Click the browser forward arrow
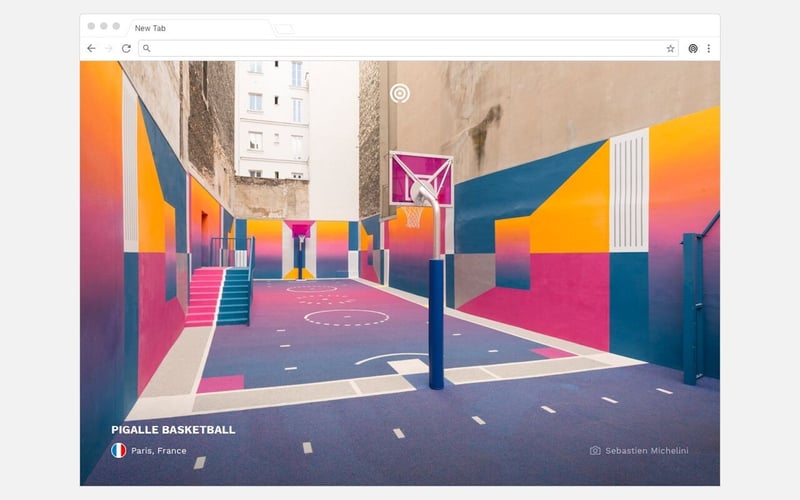This screenshot has width=800, height=500. [x=108, y=48]
